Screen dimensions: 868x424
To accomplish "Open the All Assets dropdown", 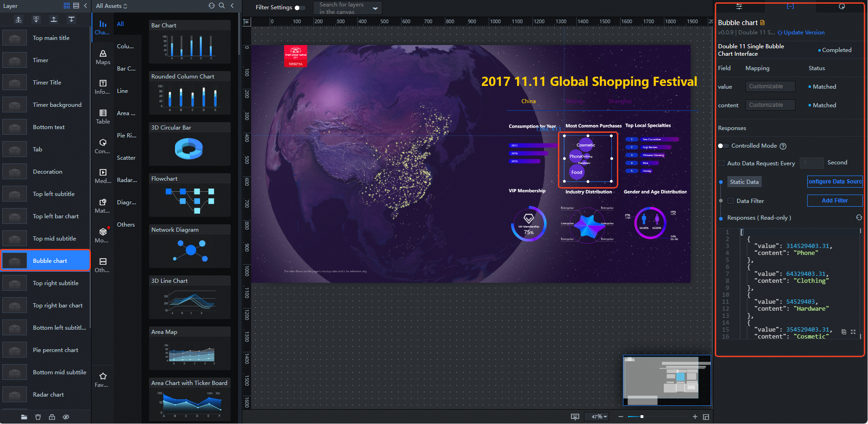I will click(111, 6).
